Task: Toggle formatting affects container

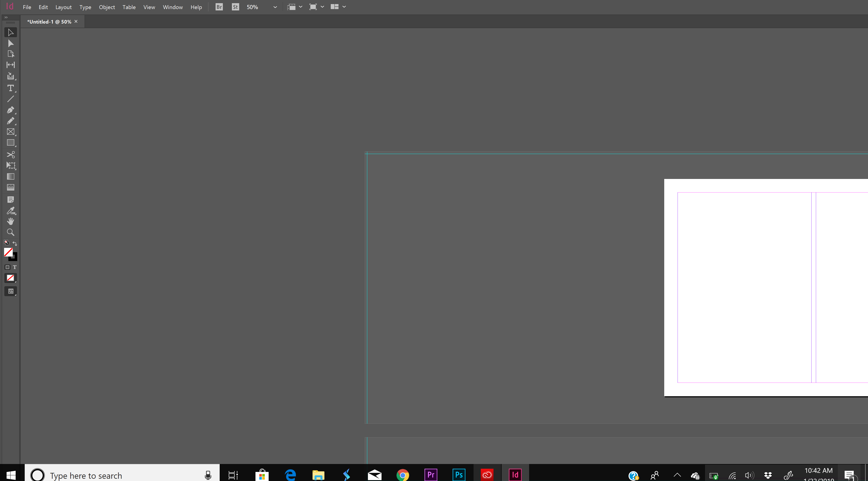Action: 7,267
